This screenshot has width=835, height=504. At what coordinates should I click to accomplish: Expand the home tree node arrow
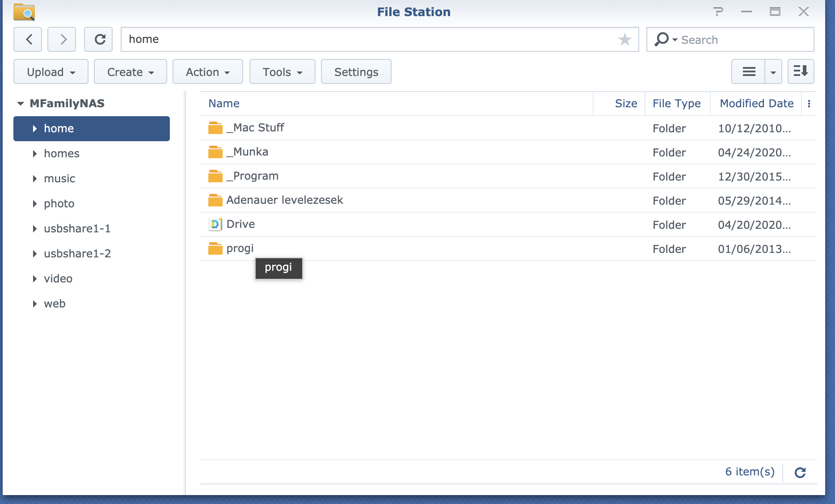tap(34, 129)
